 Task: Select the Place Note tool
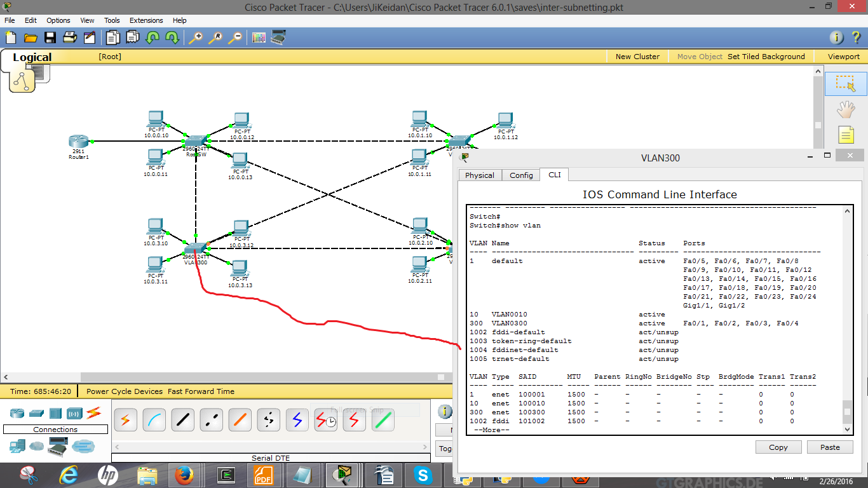point(846,135)
